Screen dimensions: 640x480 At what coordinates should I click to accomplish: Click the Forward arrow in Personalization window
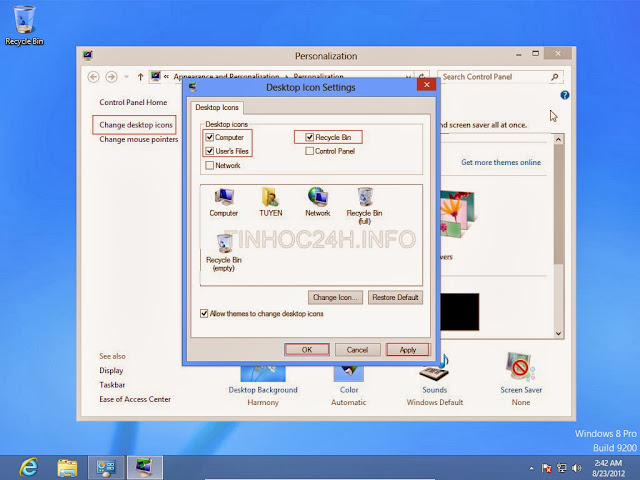[x=111, y=77]
